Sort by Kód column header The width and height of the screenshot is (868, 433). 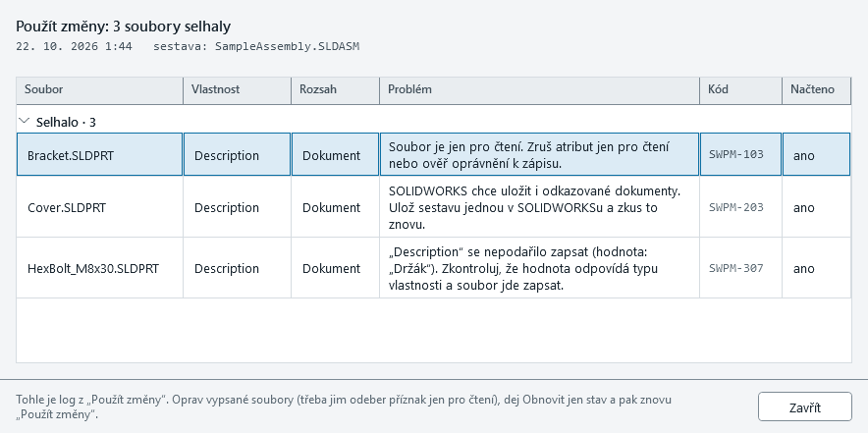click(x=740, y=89)
